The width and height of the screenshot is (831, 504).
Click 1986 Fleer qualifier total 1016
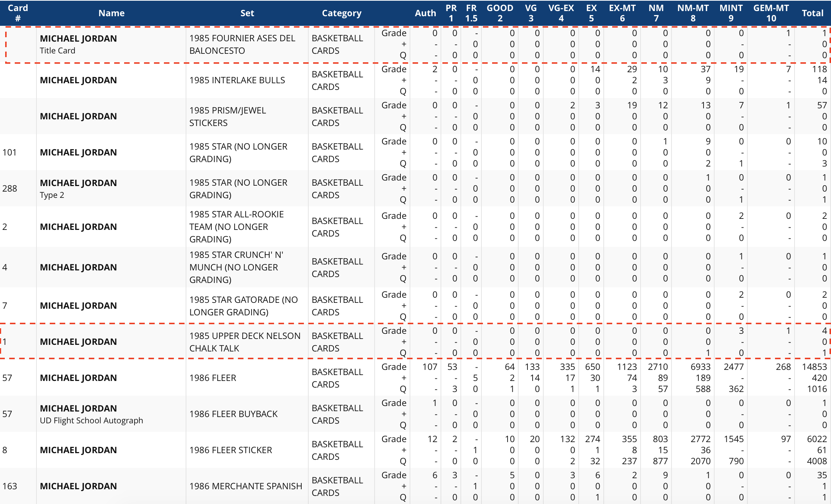817,389
